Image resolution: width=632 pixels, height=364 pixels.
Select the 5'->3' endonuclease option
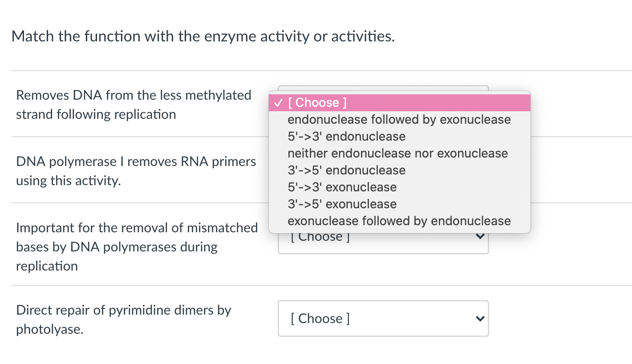[346, 136]
